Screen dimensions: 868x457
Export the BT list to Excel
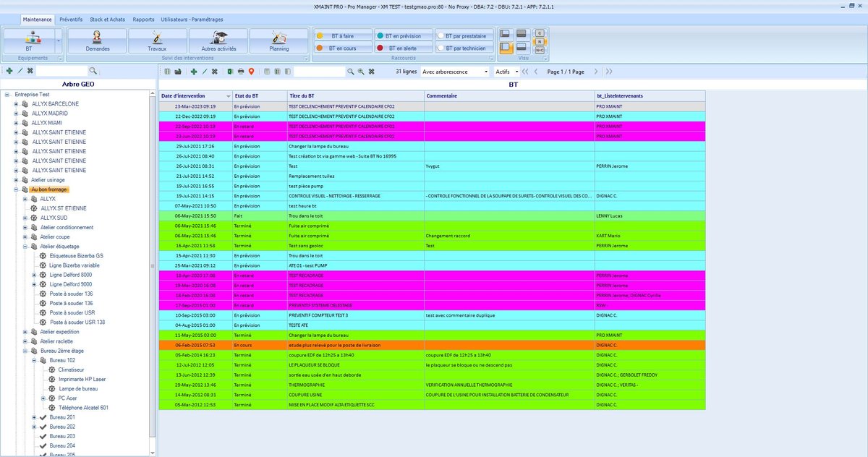[231, 72]
